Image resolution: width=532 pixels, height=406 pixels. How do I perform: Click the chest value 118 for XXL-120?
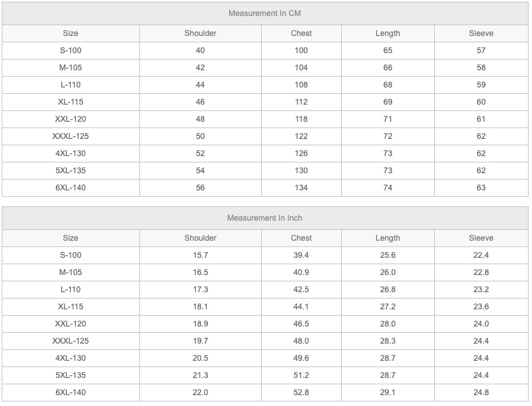(301, 119)
